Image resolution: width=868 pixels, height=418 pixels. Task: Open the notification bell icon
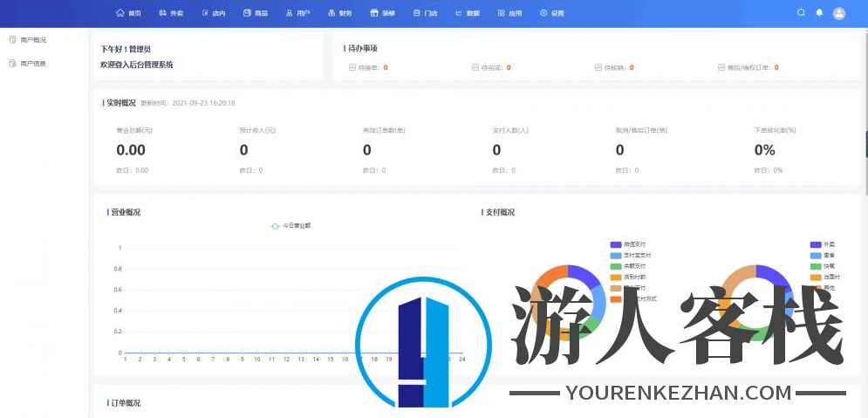tap(819, 13)
